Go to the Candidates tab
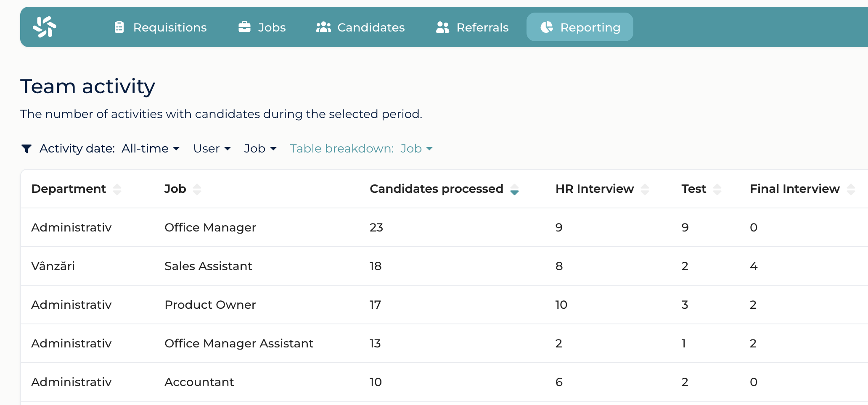The image size is (868, 405). coord(360,27)
